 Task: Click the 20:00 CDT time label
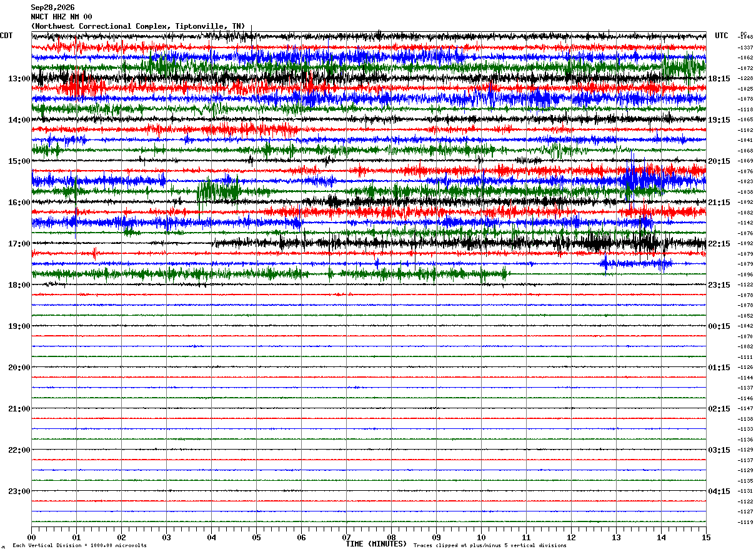coord(19,368)
